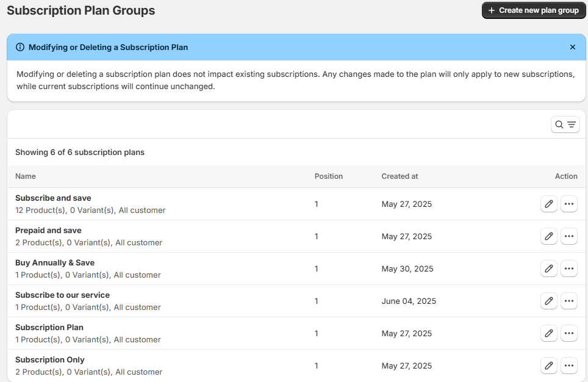Expand options menu for Buy Annually & Save

click(568, 268)
